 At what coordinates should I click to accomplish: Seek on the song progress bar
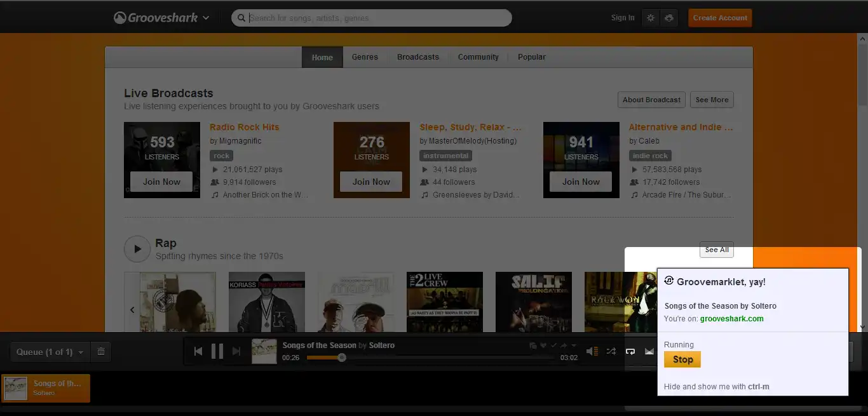(430, 358)
